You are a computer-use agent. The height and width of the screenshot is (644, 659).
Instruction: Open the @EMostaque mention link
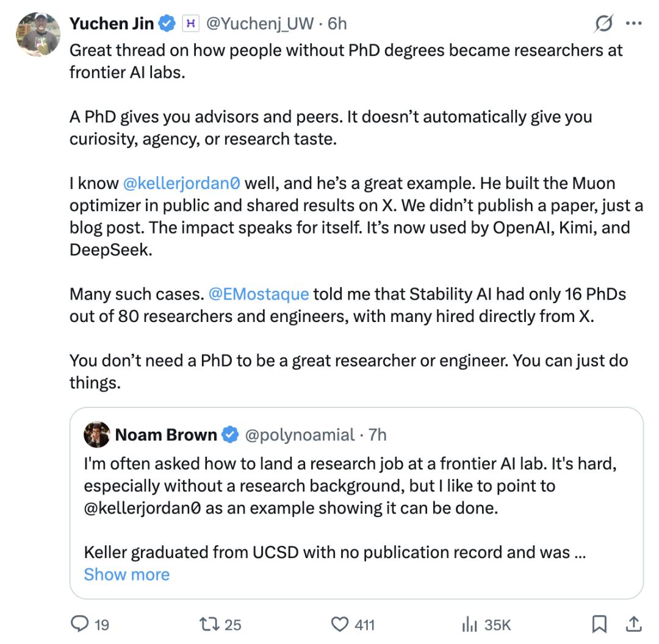259,295
